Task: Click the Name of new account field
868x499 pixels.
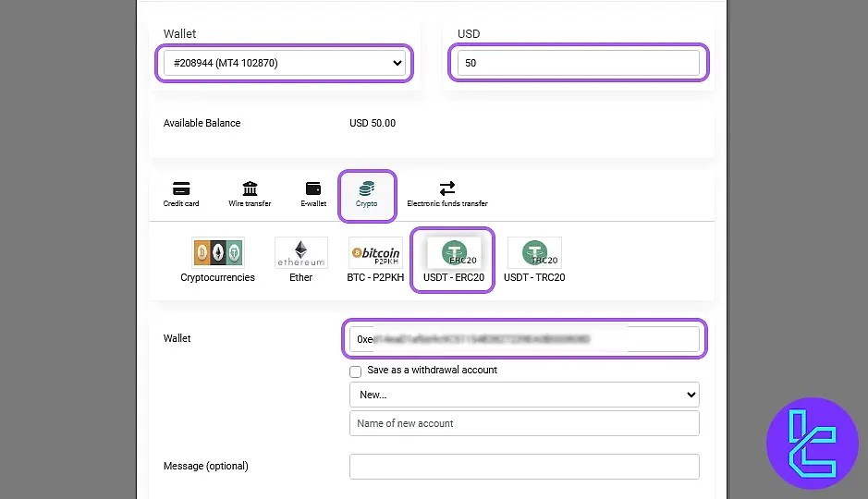Action: click(524, 423)
